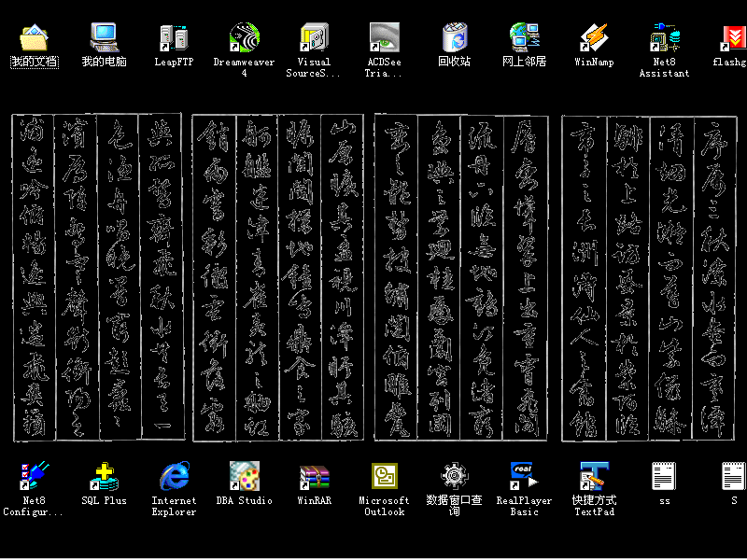Select the Internet Explorer icon

click(174, 476)
